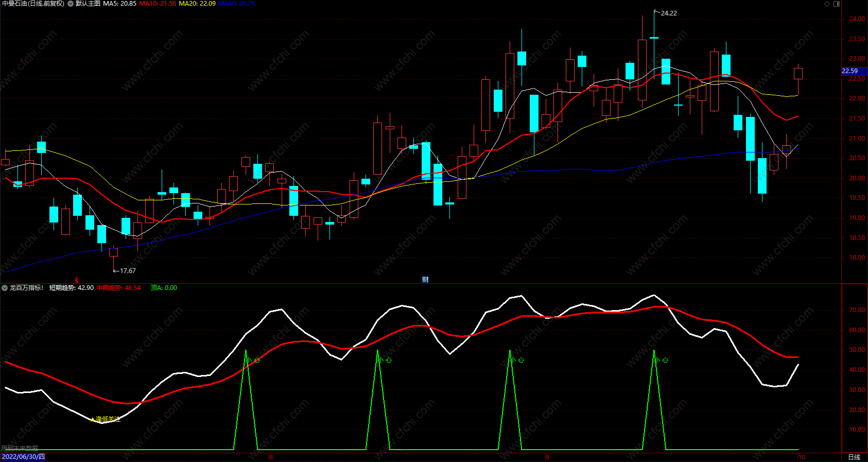Click the MA60: 20.76 label

coord(237,4)
